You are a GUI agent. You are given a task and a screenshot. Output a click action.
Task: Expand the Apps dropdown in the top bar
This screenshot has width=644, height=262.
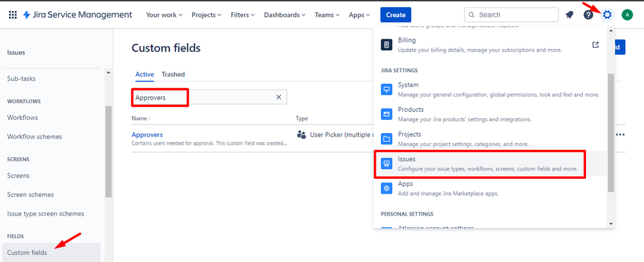click(359, 15)
